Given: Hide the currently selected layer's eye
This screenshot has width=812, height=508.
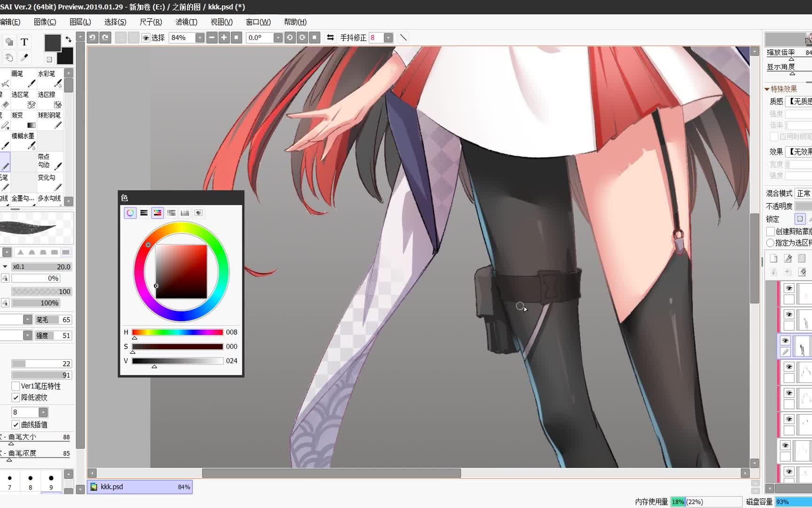Looking at the screenshot, I should pyautogui.click(x=785, y=341).
